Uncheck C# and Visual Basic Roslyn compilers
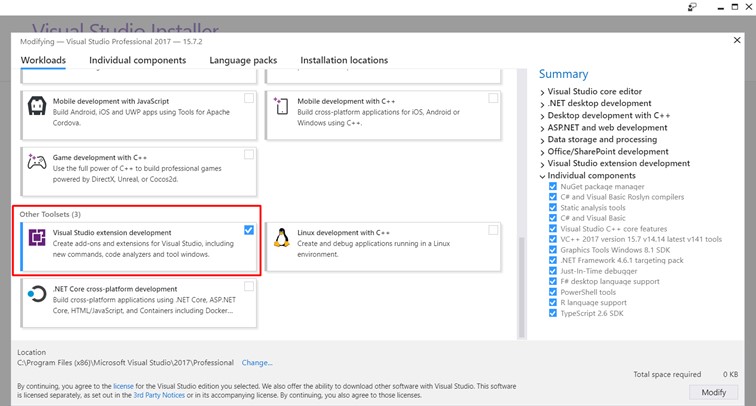Screen dimensions: 756x406 point(553,197)
